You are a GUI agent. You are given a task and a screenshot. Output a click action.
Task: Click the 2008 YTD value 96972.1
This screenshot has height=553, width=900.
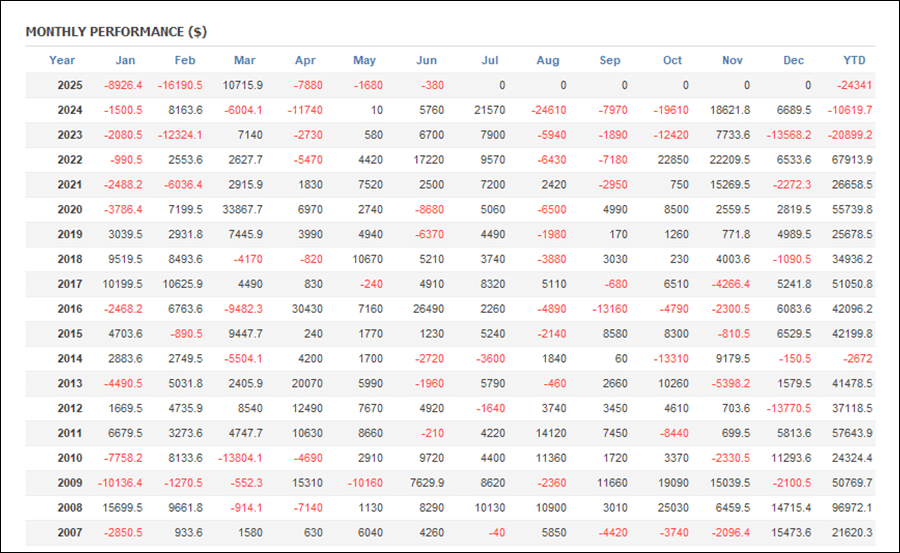(852, 508)
